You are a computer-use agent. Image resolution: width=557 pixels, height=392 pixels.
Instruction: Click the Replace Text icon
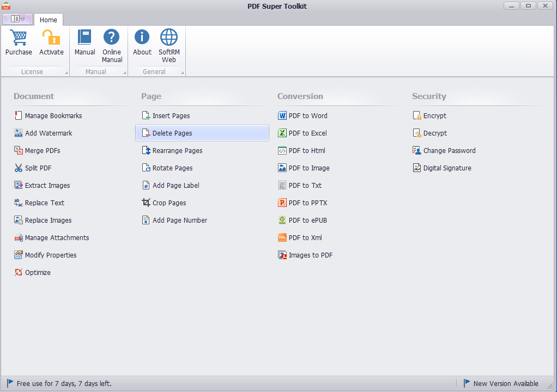coord(19,203)
